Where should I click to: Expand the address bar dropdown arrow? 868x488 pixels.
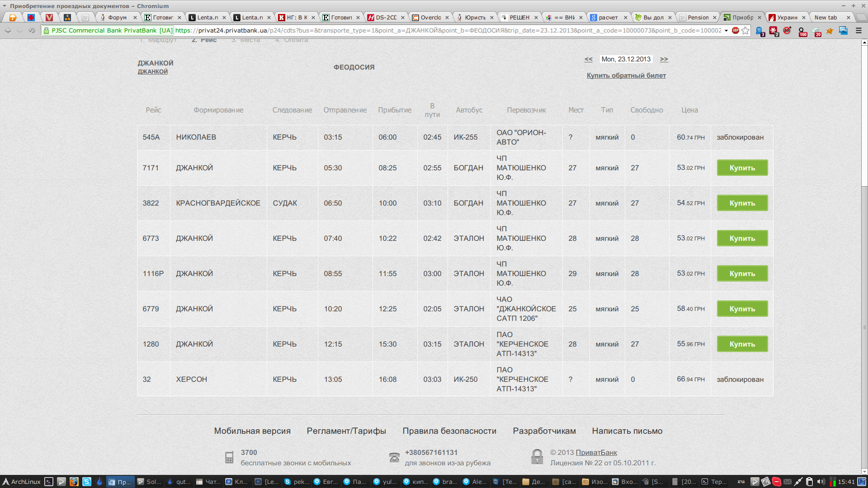(726, 31)
